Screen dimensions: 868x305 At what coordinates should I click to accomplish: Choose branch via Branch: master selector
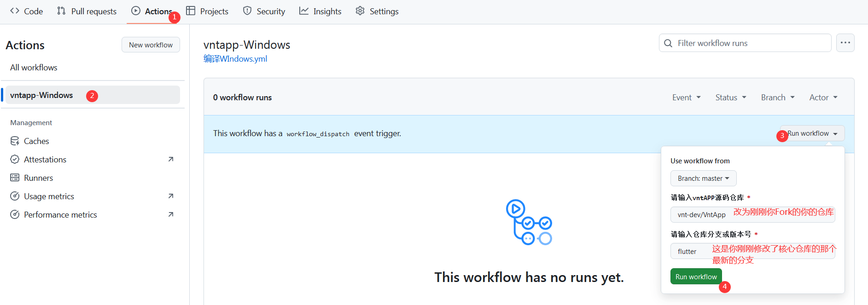coord(704,178)
